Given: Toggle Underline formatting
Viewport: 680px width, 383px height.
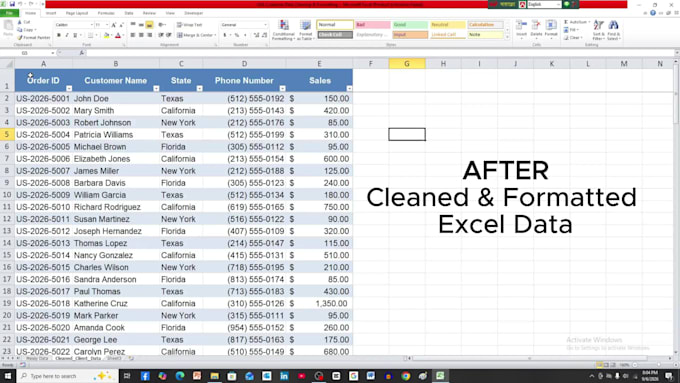Looking at the screenshot, I should point(75,35).
